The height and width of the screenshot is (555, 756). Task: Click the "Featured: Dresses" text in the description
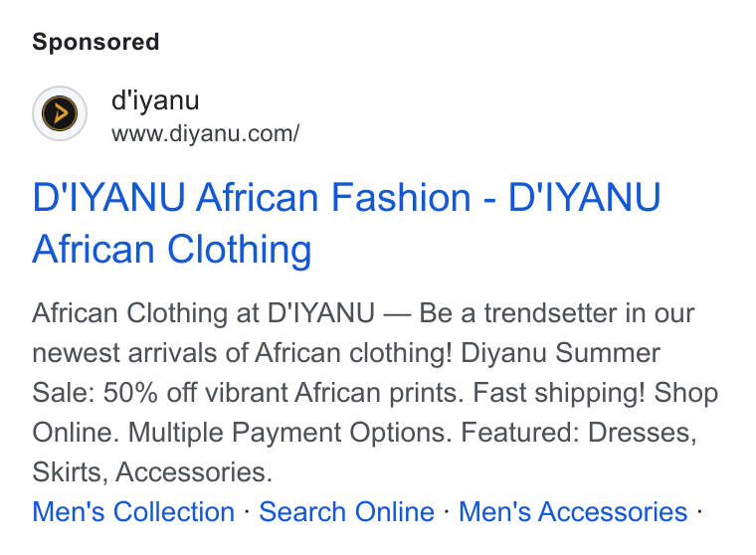[x=579, y=432]
